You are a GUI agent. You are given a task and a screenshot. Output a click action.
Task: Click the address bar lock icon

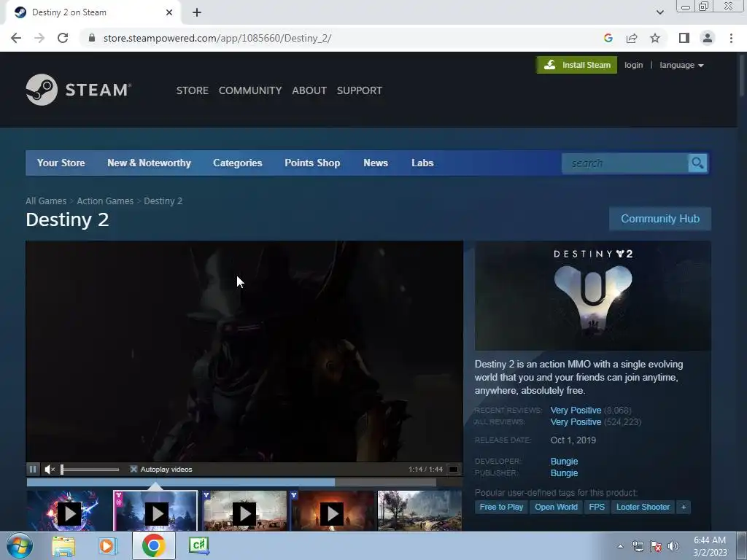[x=92, y=38]
